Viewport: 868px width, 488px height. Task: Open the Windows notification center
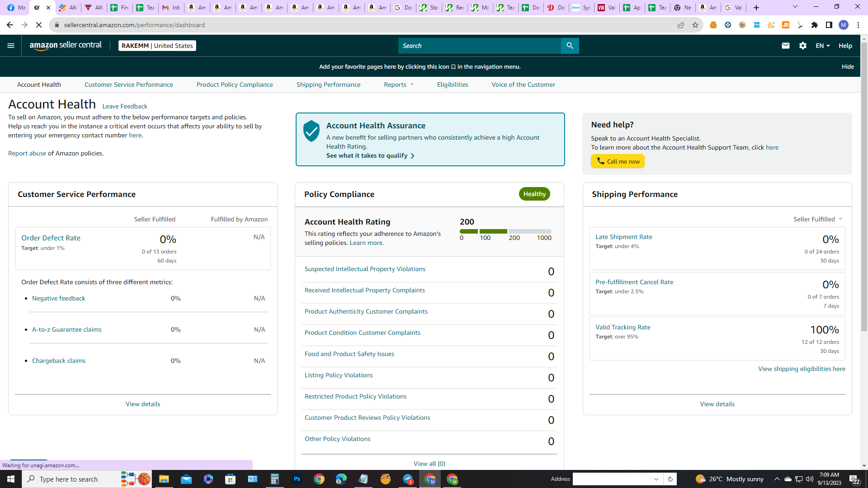854,479
